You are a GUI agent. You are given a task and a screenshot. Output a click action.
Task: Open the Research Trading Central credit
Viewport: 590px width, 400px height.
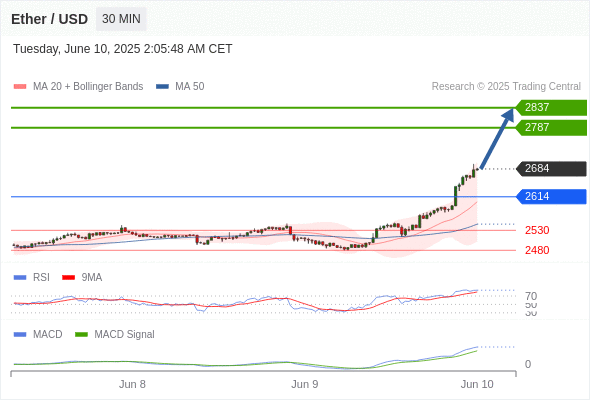(x=506, y=87)
